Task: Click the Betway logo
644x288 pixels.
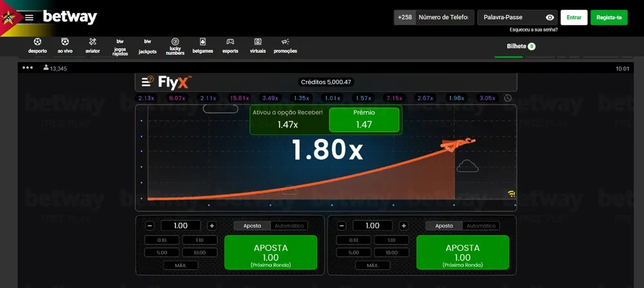Action: tap(70, 17)
